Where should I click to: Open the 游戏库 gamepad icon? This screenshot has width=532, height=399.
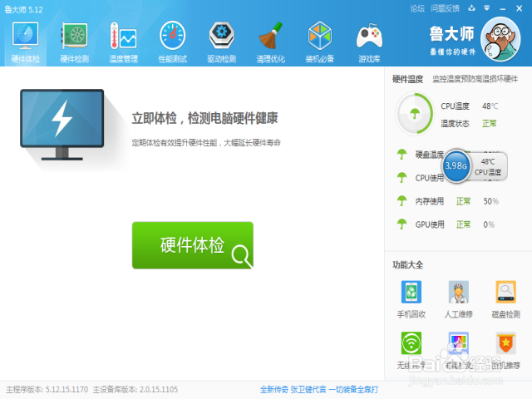point(369,36)
